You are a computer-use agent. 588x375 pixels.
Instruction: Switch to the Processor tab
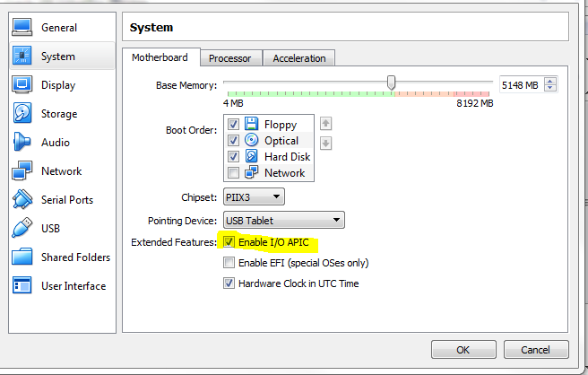click(229, 58)
